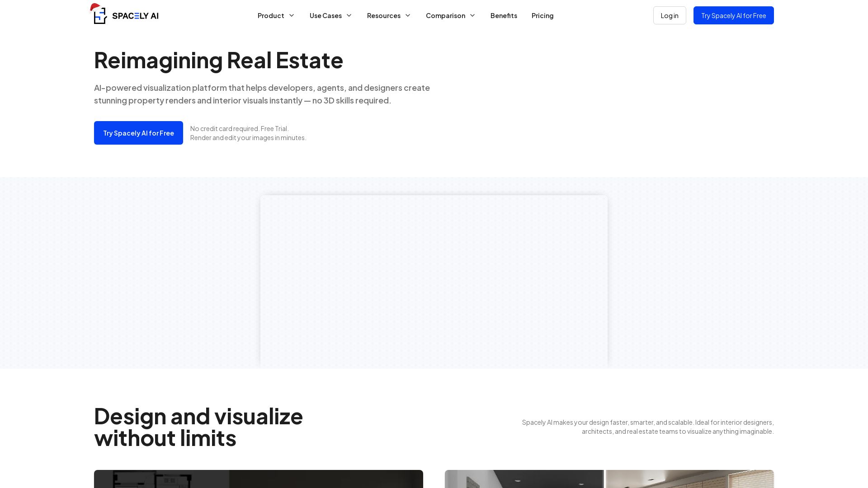Click the Reimagining Real Estate heading
This screenshot has width=868, height=488.
point(218,60)
